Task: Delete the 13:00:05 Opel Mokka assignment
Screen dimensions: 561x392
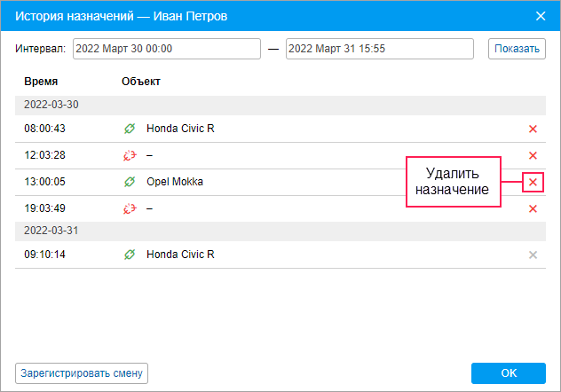Action: [533, 182]
